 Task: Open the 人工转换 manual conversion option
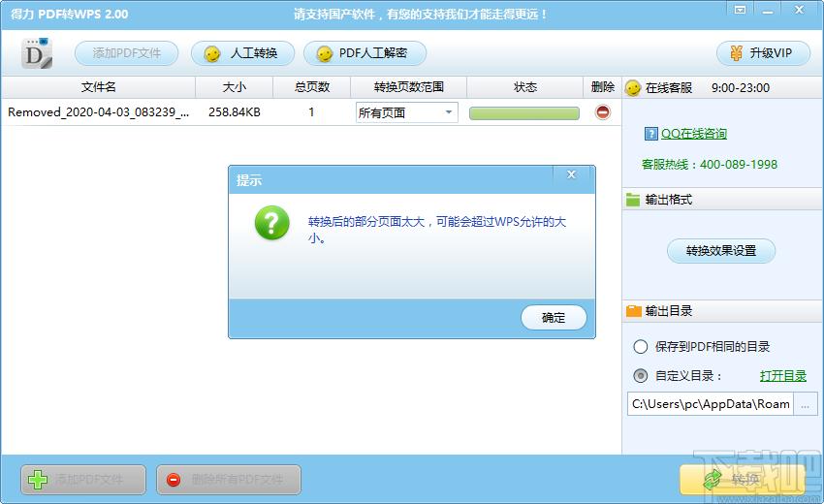click(242, 53)
